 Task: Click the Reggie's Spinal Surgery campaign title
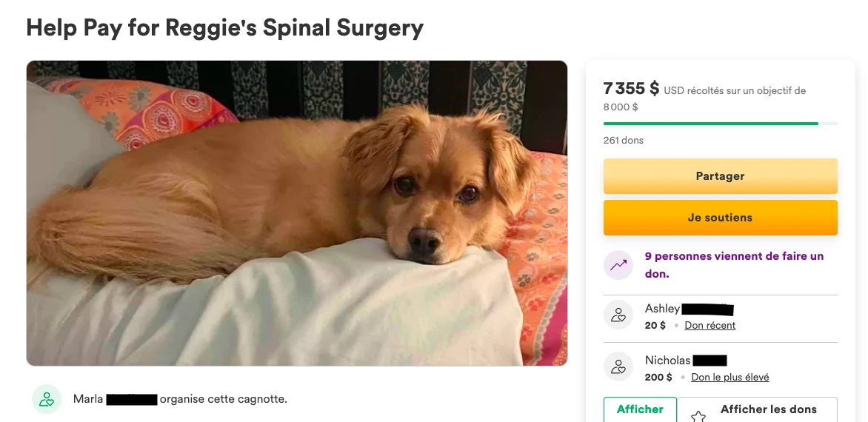pyautogui.click(x=224, y=27)
